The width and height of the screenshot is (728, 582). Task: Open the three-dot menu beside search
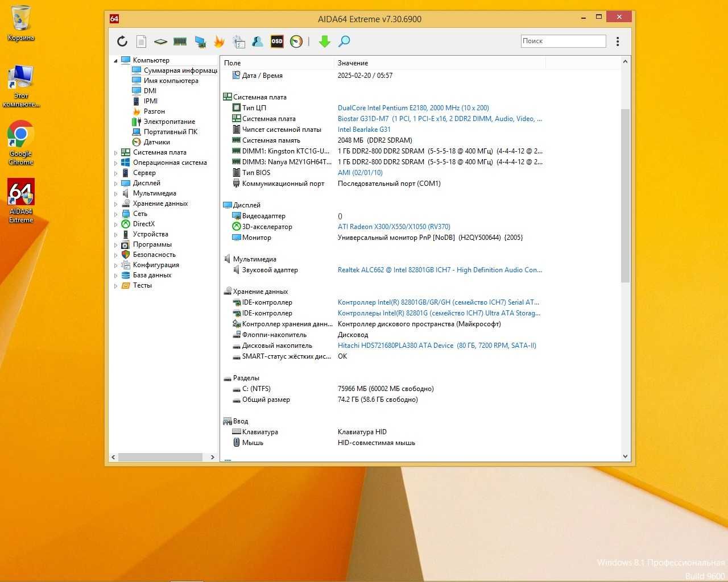pos(618,41)
